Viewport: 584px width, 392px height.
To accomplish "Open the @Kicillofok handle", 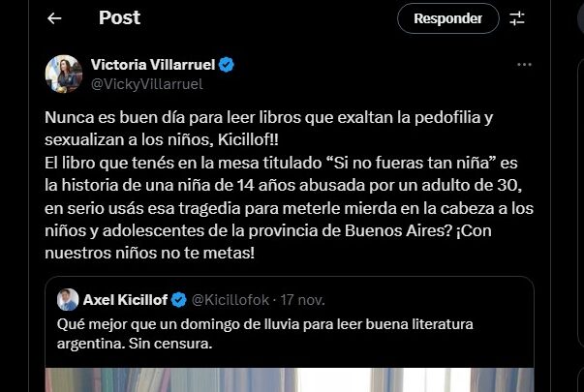I will pyautogui.click(x=231, y=300).
